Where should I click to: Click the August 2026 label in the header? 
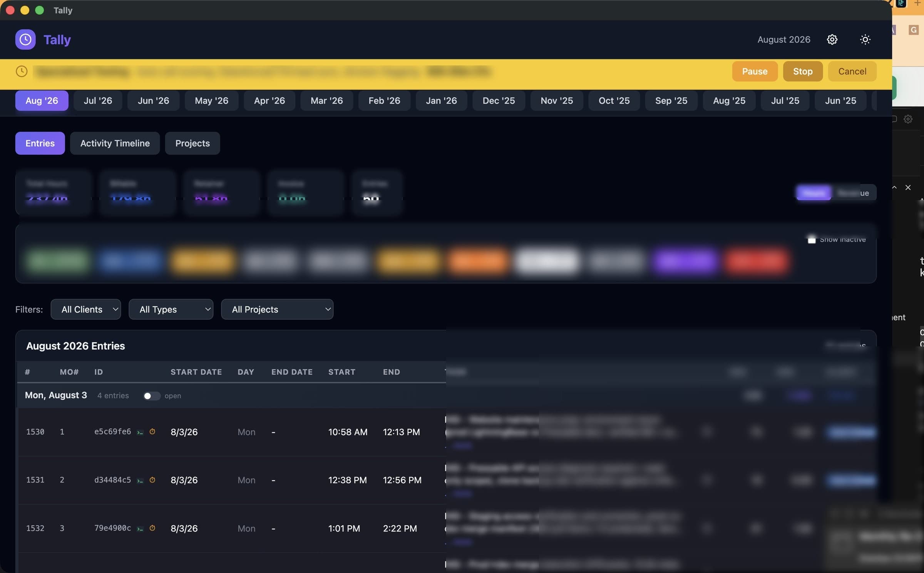tap(784, 40)
